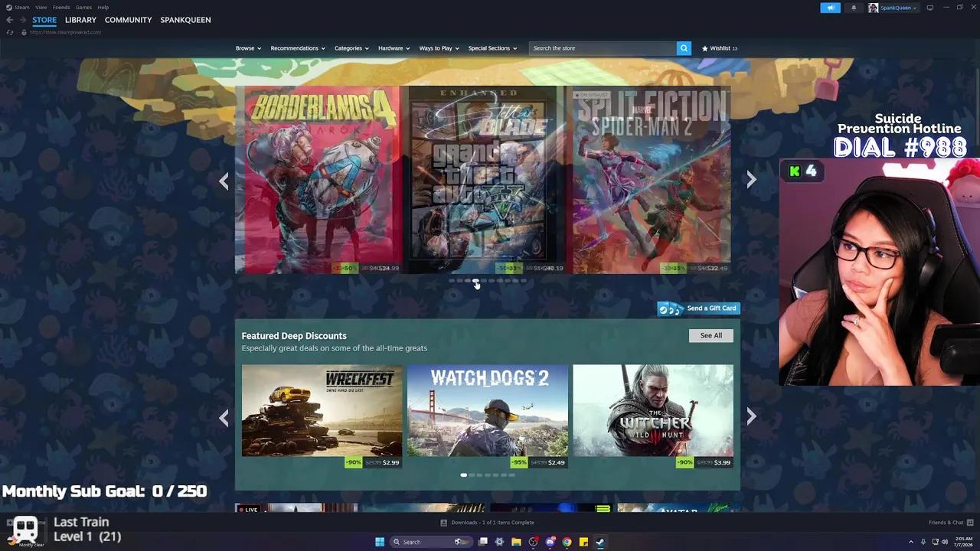This screenshot has height=551, width=980.
Task: Open File Explorer from the taskbar
Action: click(517, 542)
